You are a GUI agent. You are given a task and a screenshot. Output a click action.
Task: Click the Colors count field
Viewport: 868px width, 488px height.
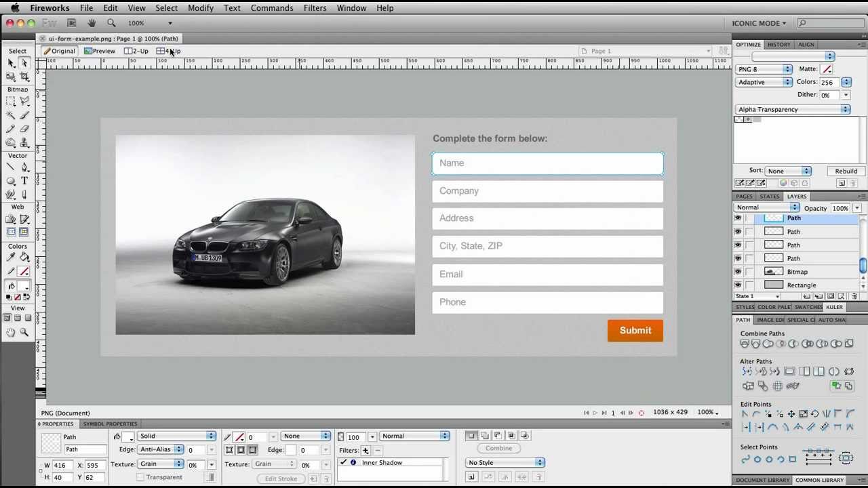click(x=829, y=82)
